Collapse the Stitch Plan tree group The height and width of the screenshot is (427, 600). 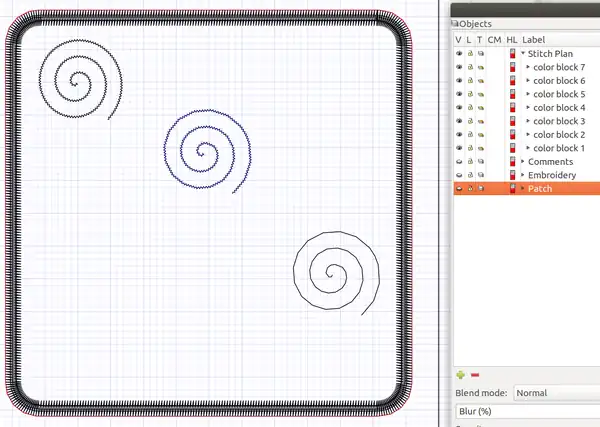[x=522, y=53]
